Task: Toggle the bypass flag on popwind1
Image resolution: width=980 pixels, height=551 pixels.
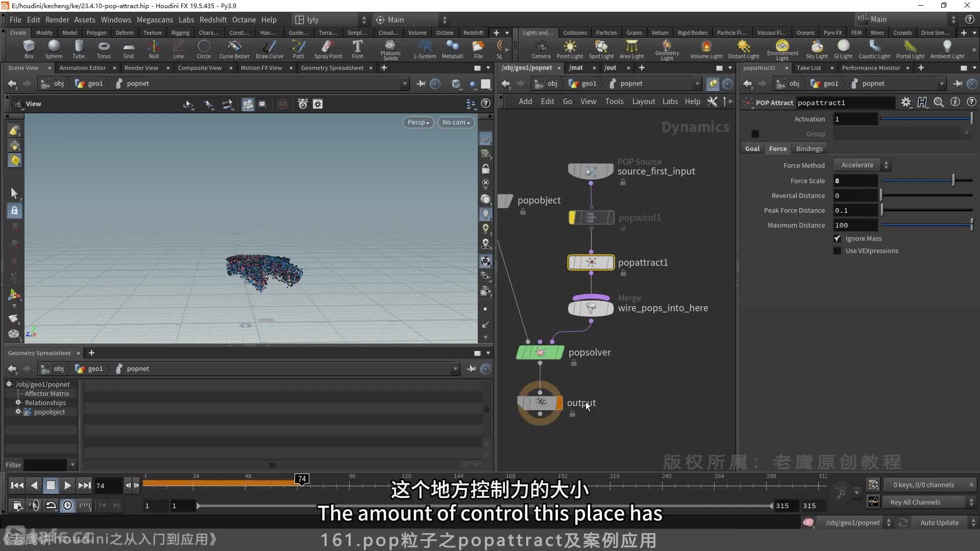Action: (573, 217)
